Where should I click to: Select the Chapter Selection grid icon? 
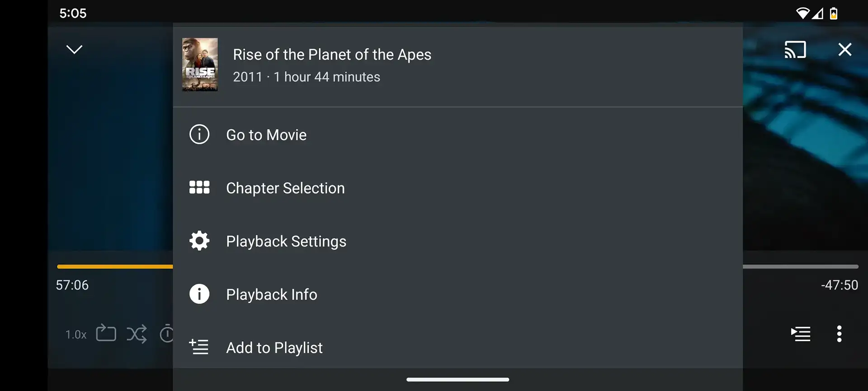(199, 187)
